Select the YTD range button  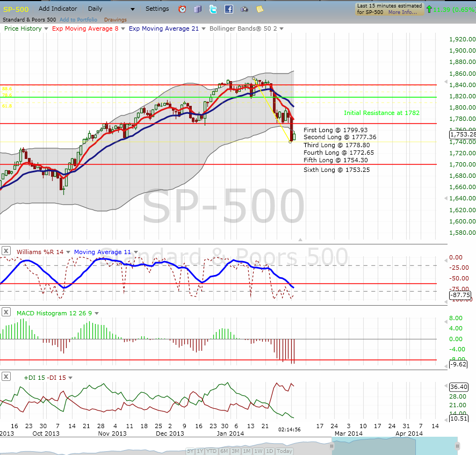[212, 451]
